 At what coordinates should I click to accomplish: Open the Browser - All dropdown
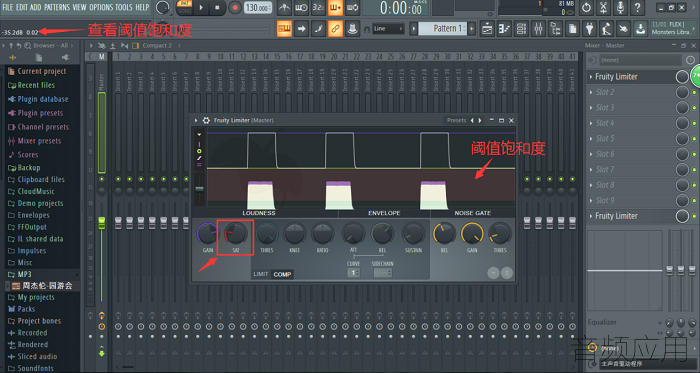pyautogui.click(x=50, y=46)
